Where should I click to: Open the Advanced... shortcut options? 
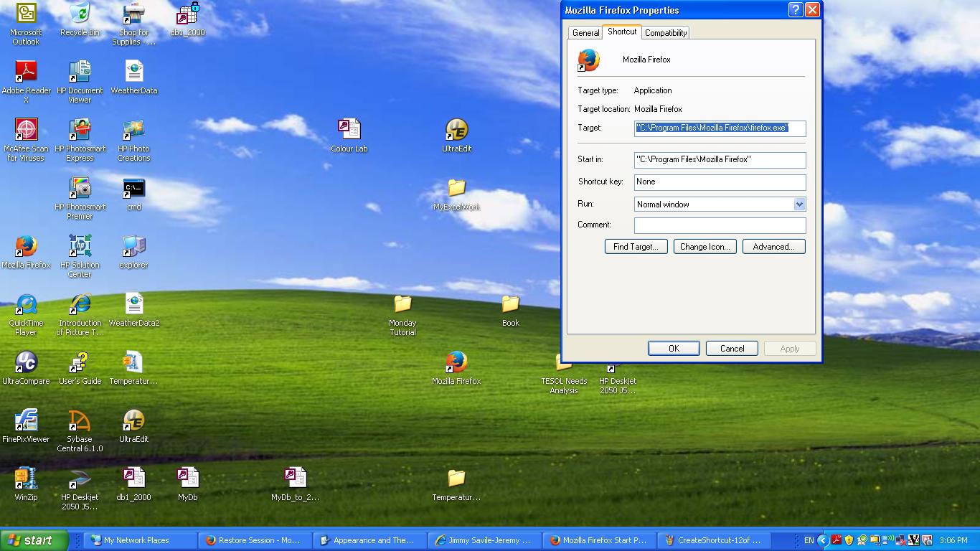773,247
